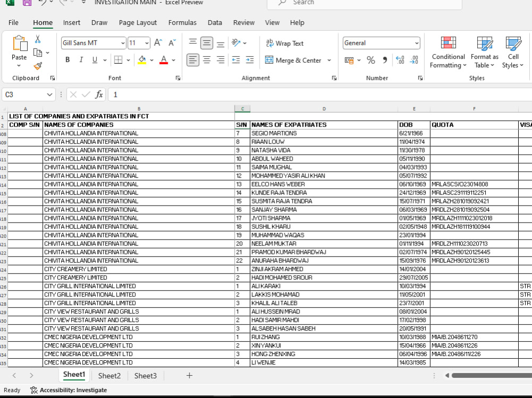Open Number group dialog launcher
The height and width of the screenshot is (398, 532).
tap(420, 78)
